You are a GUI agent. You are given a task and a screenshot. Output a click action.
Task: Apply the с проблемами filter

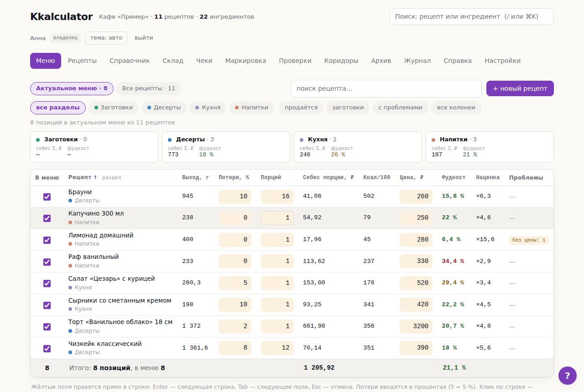click(400, 108)
